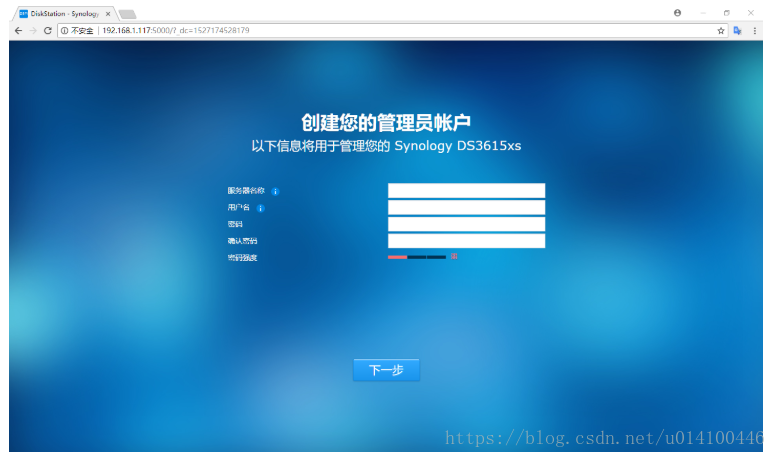This screenshot has width=776, height=458.
Task: Click the info icon next to 用户名
Action: (261, 208)
